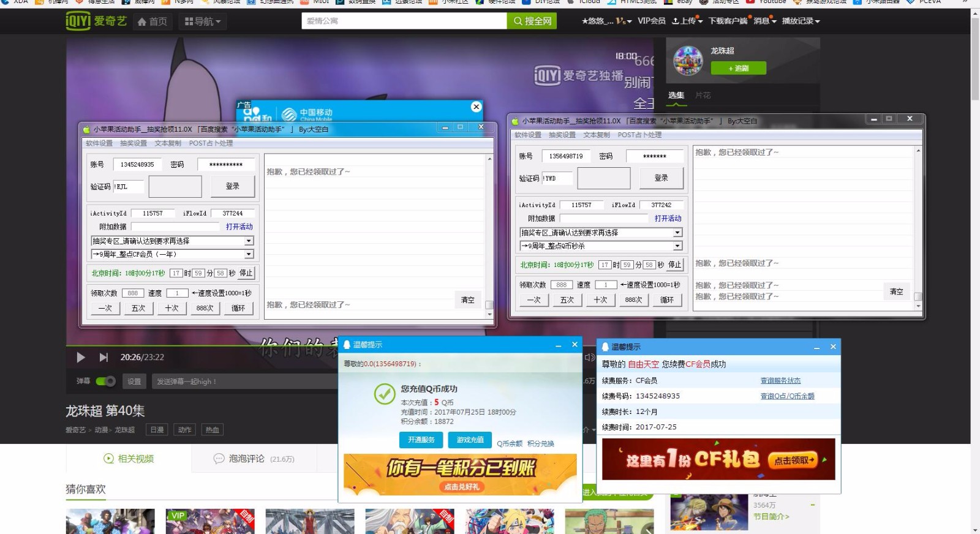
Task: Click the 动作 tag
Action: (x=185, y=430)
